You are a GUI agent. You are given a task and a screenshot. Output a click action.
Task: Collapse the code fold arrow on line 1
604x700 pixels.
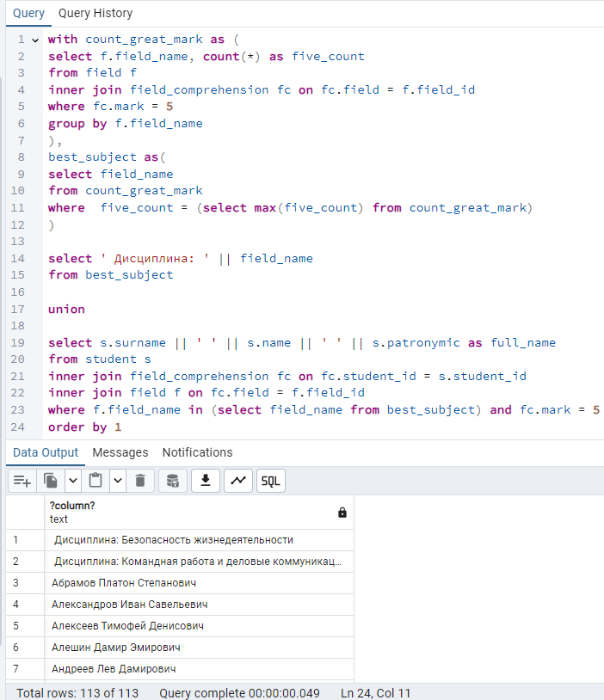[35, 40]
